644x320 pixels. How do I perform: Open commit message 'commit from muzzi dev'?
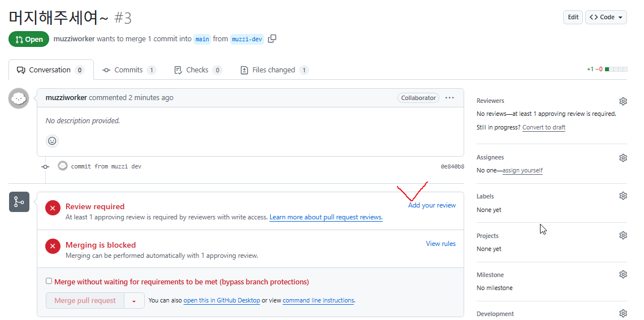(106, 166)
